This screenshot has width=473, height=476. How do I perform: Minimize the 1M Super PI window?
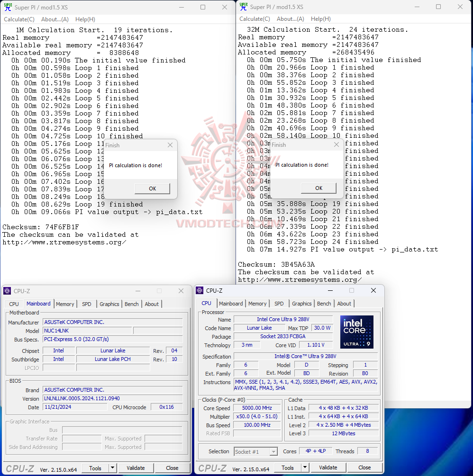pyautogui.click(x=182, y=7)
